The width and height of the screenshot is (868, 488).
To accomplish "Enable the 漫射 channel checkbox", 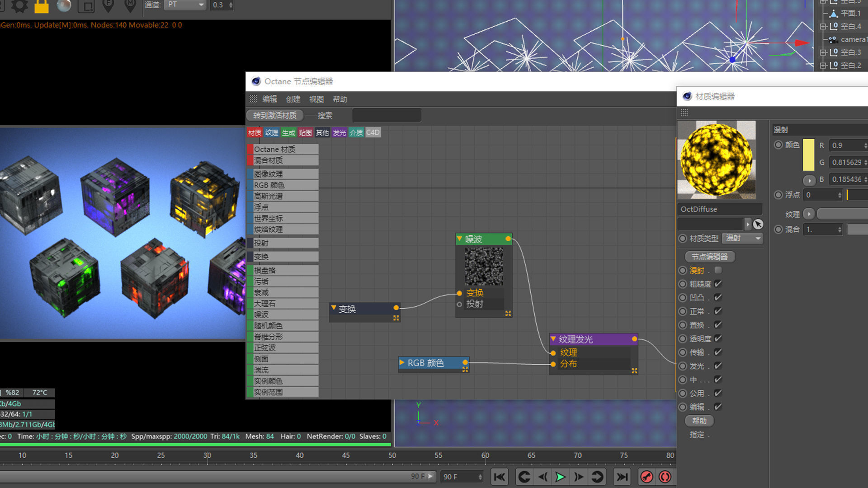I will click(x=718, y=270).
